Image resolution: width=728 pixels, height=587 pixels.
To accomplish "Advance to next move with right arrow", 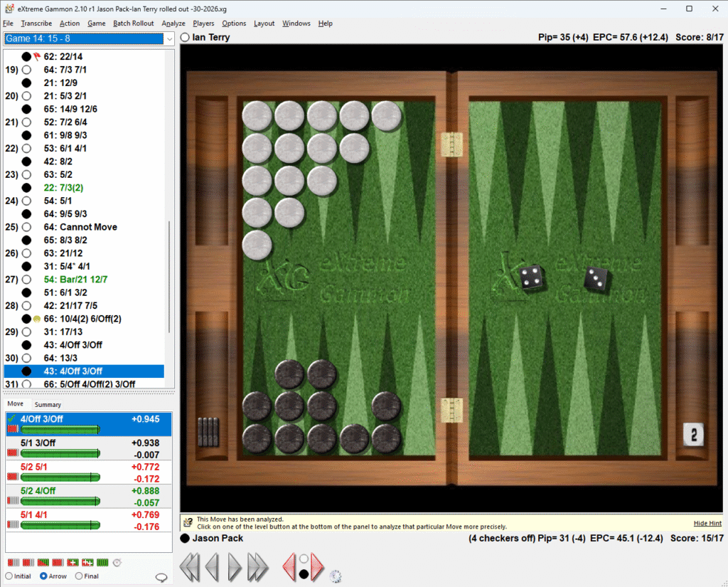I will coord(235,567).
